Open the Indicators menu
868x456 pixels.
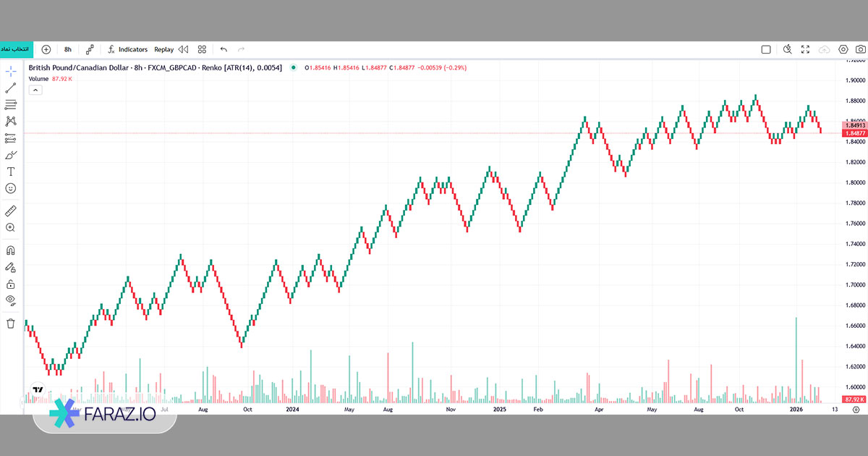click(127, 49)
